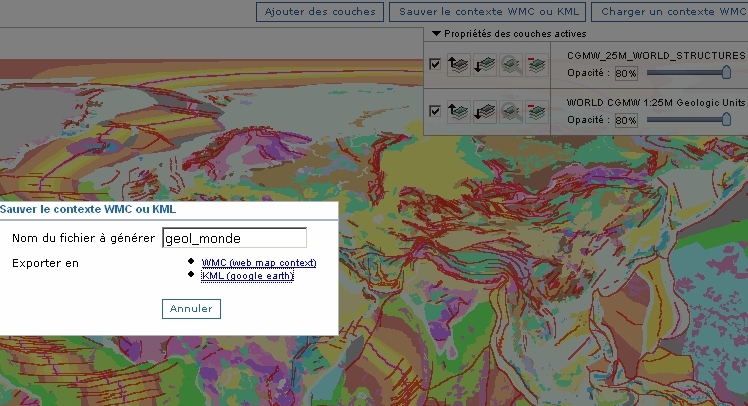The height and width of the screenshot is (406, 748).
Task: Export as WMC (web map context)
Action: point(259,262)
